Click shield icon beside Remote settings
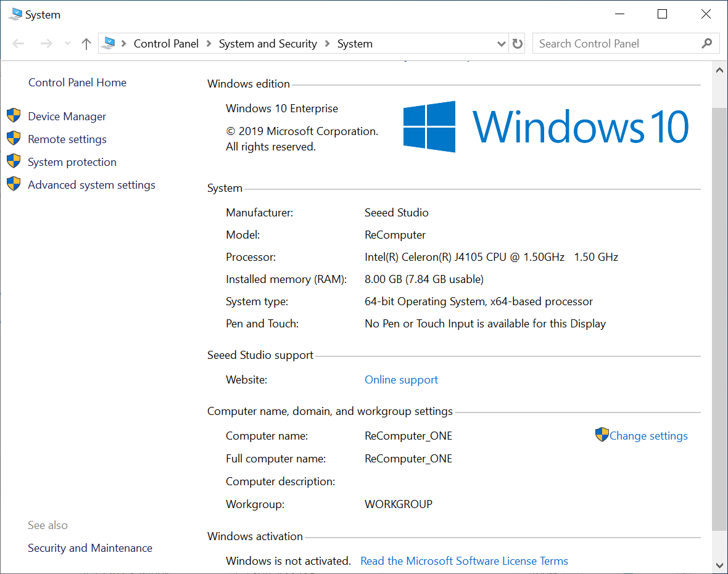 [x=14, y=138]
